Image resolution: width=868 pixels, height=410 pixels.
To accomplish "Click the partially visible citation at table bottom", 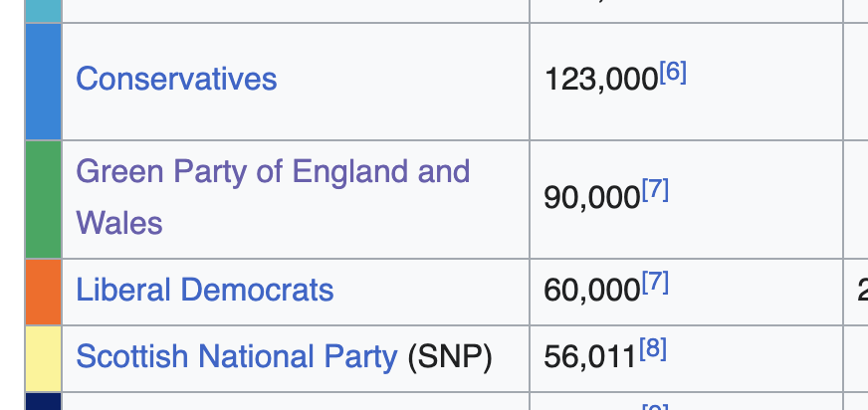I will coord(654,407).
